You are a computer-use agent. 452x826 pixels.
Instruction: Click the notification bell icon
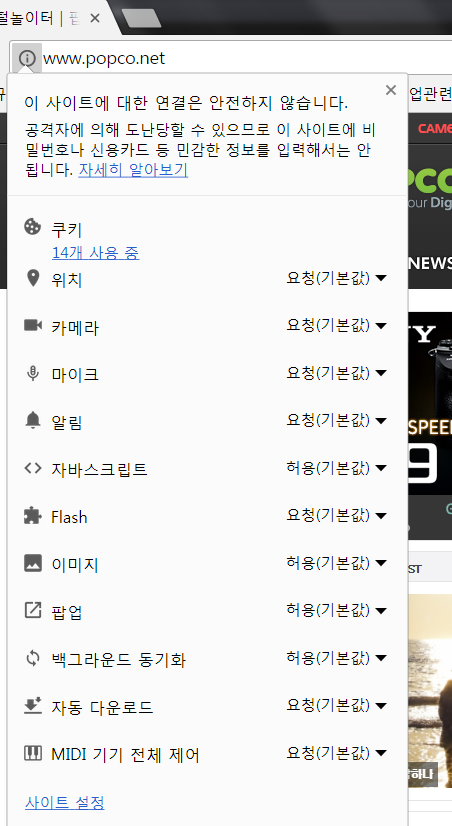33,420
